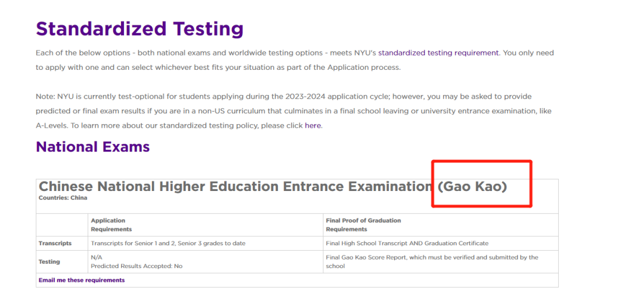Select the 'Testing' row label

(49, 262)
